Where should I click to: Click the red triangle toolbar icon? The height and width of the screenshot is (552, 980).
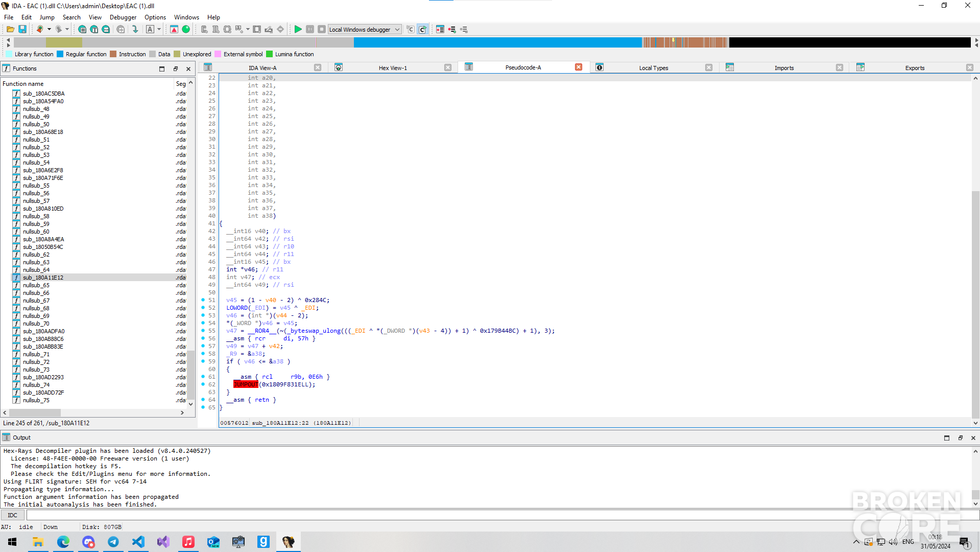click(174, 29)
